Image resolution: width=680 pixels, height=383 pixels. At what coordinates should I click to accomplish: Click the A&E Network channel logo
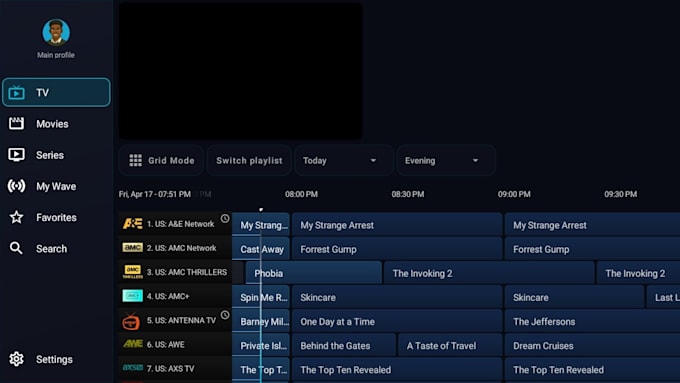(x=132, y=223)
